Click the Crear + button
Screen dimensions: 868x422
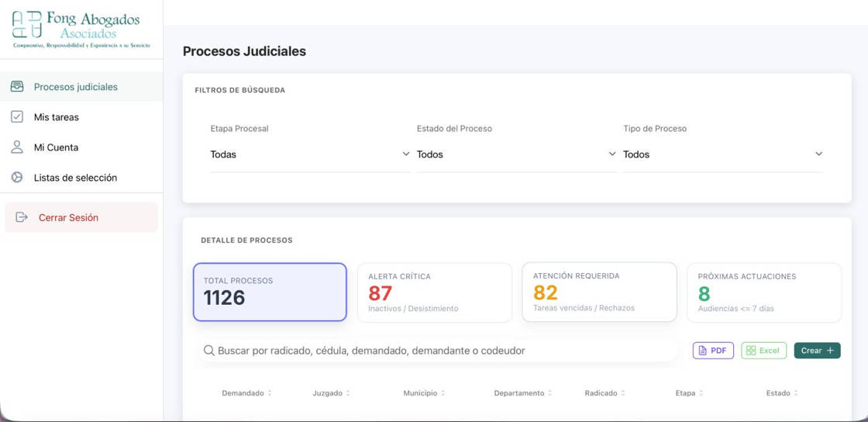point(817,351)
